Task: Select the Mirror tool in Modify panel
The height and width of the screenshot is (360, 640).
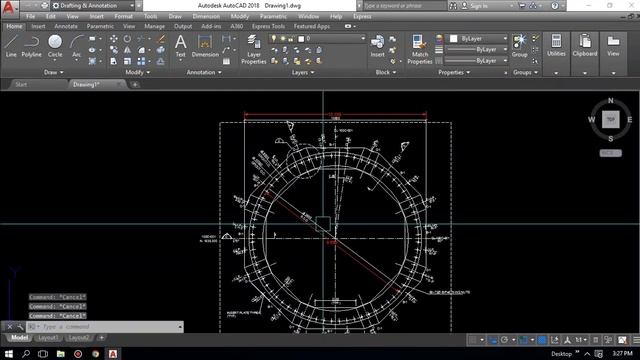Action: [x=127, y=50]
